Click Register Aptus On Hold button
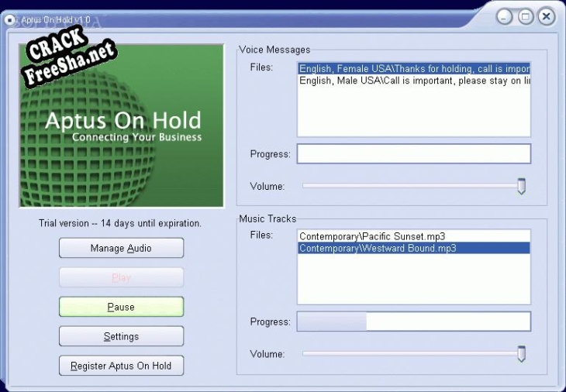The height and width of the screenshot is (392, 566). (121, 366)
